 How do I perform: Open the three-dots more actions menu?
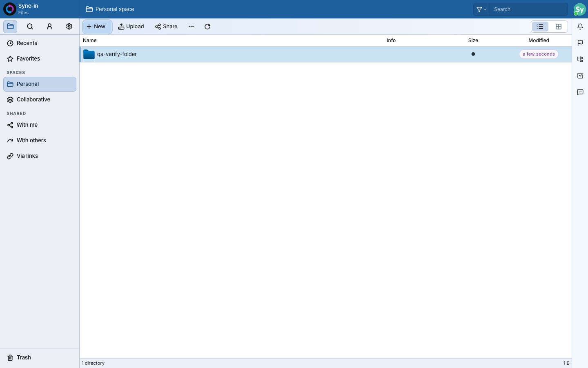pos(191,27)
